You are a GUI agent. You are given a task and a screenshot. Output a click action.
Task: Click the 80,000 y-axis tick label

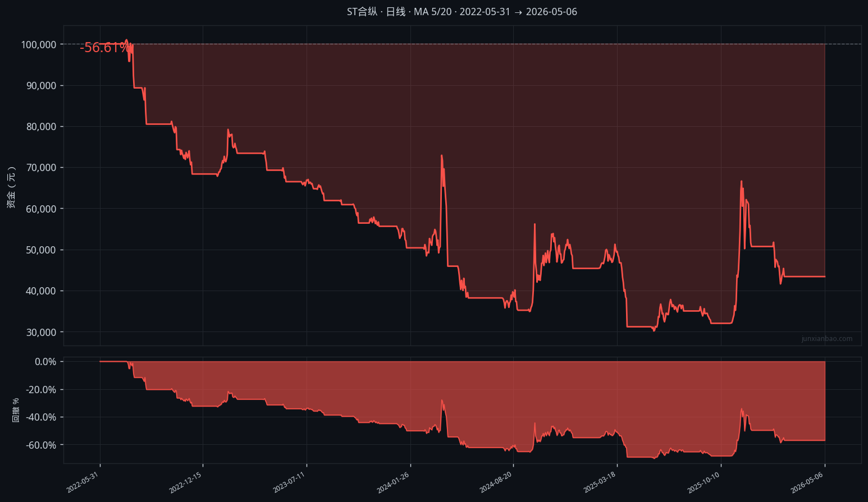coord(41,127)
